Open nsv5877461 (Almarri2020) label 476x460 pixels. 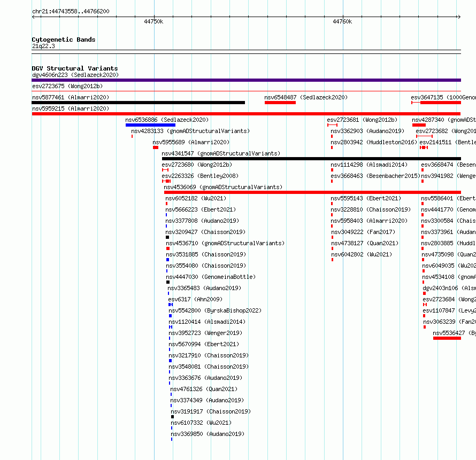[71, 97]
